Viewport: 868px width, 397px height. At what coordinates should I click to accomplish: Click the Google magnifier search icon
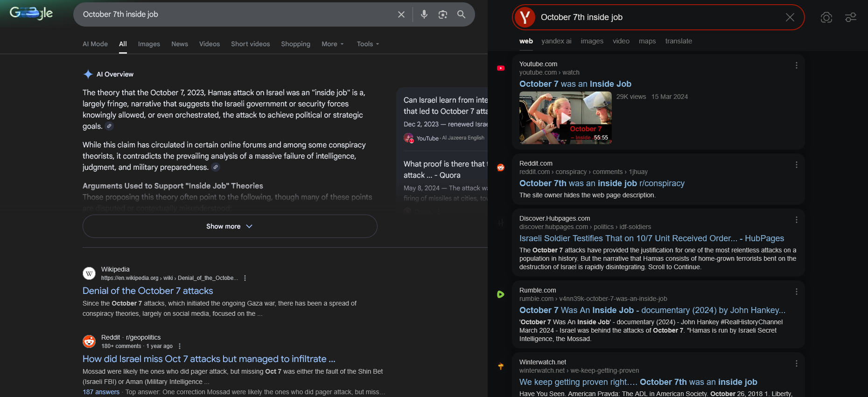[x=461, y=14]
